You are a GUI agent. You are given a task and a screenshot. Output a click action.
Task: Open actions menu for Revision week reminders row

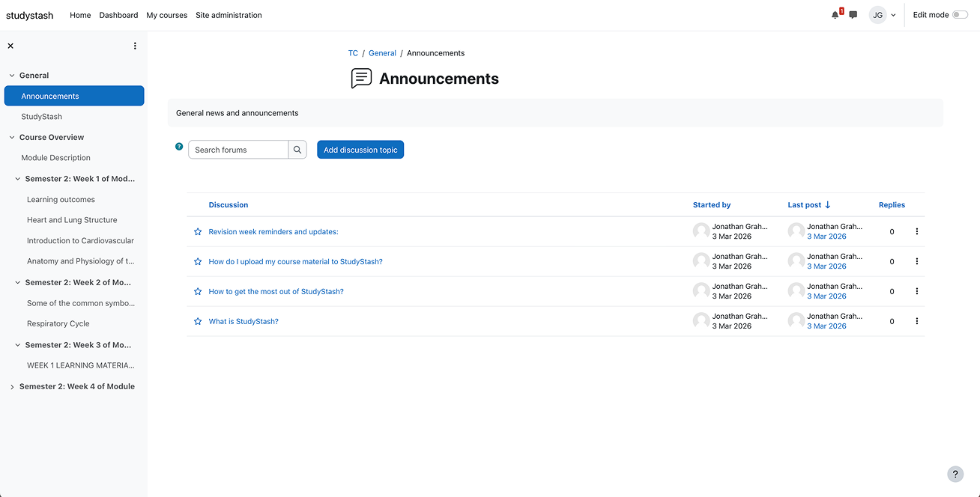coord(916,231)
